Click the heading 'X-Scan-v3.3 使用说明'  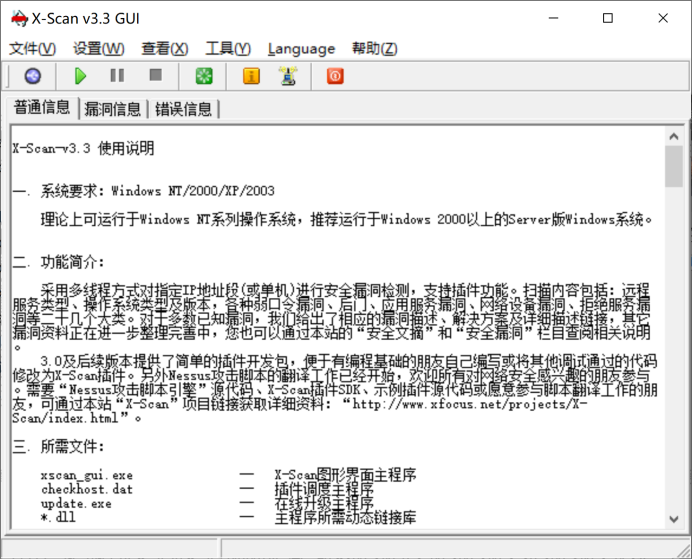pos(83,148)
